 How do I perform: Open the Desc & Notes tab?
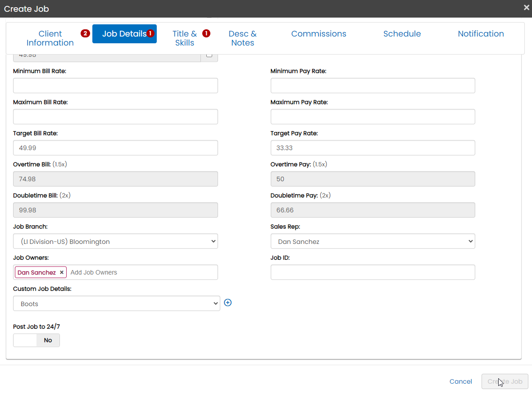point(242,38)
